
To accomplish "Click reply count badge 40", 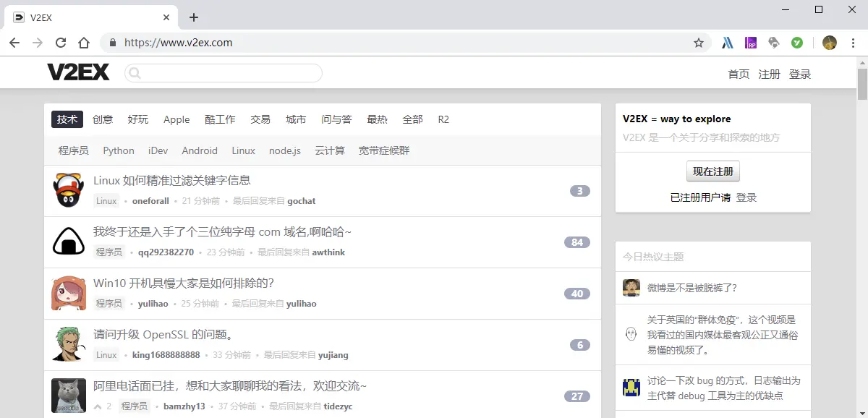I will click(577, 294).
